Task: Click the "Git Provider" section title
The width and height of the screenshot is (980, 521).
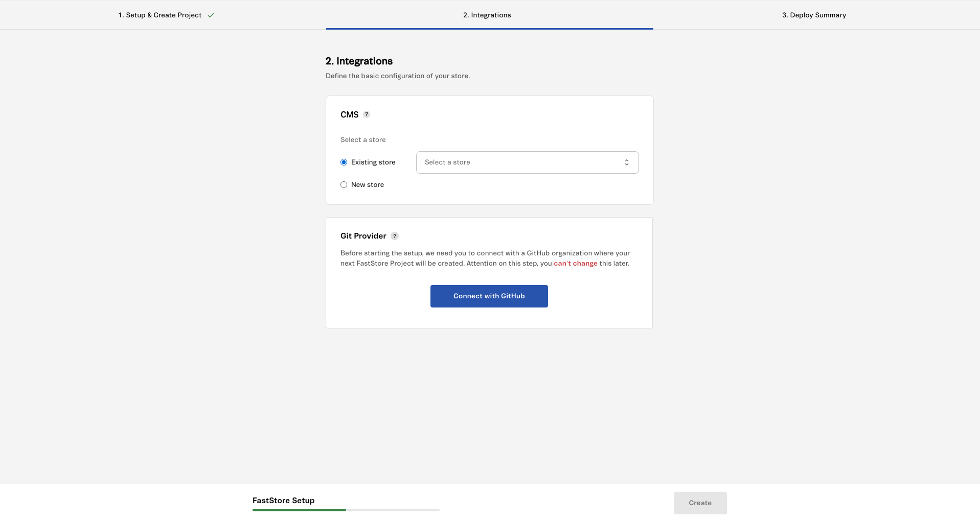Action: click(x=363, y=236)
